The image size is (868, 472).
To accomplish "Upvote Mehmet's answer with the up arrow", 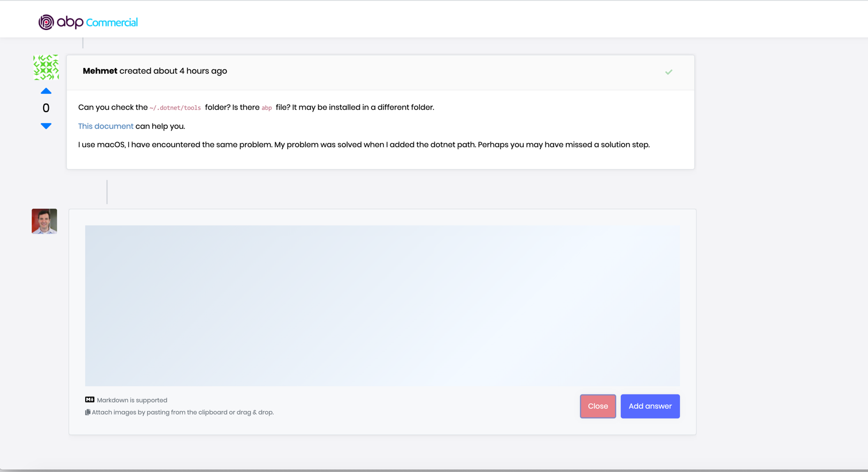I will 46,91.
